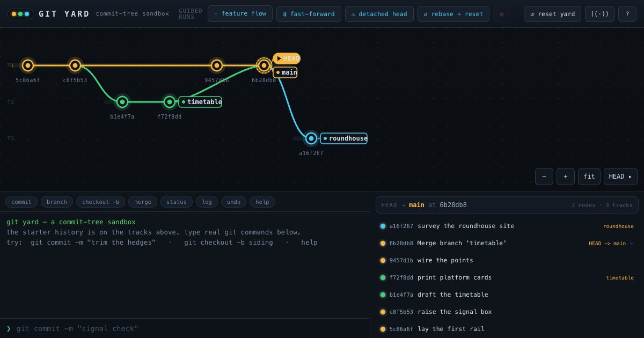Select log row 'lay the first rail'

click(507, 329)
